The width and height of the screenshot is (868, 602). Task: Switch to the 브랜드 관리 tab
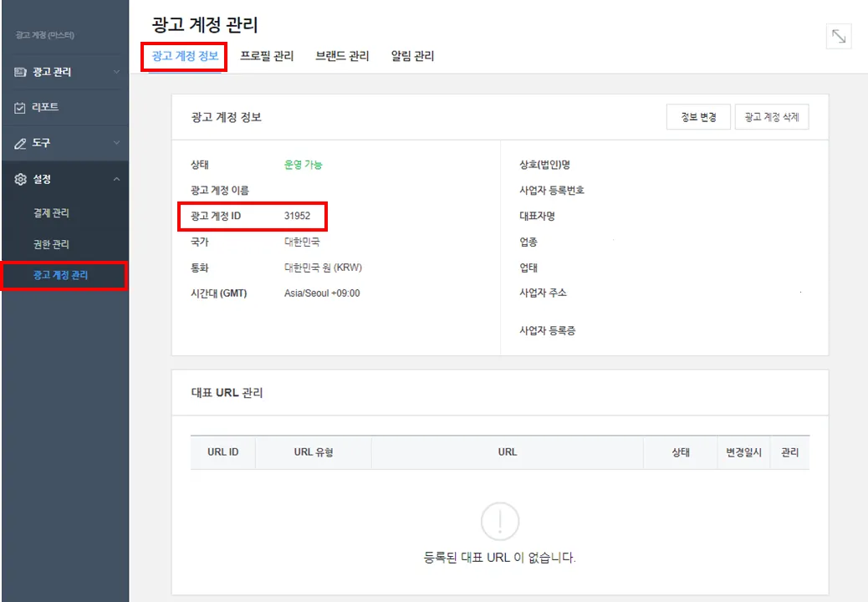click(342, 57)
